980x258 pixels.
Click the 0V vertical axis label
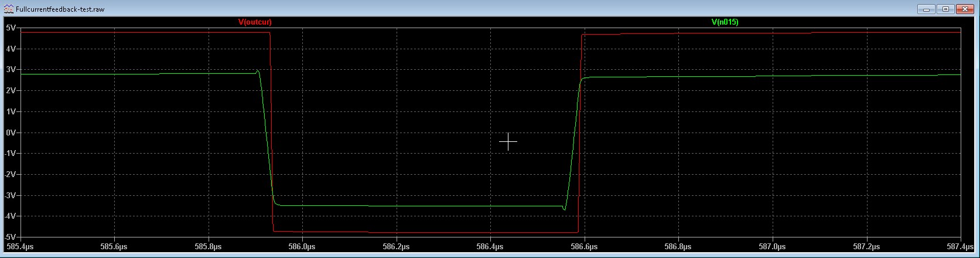pyautogui.click(x=11, y=133)
